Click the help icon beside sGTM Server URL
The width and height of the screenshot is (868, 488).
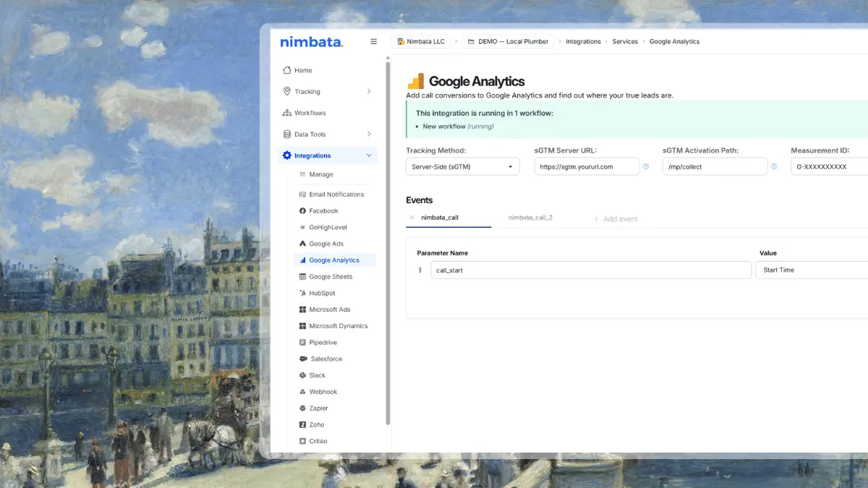(x=646, y=167)
